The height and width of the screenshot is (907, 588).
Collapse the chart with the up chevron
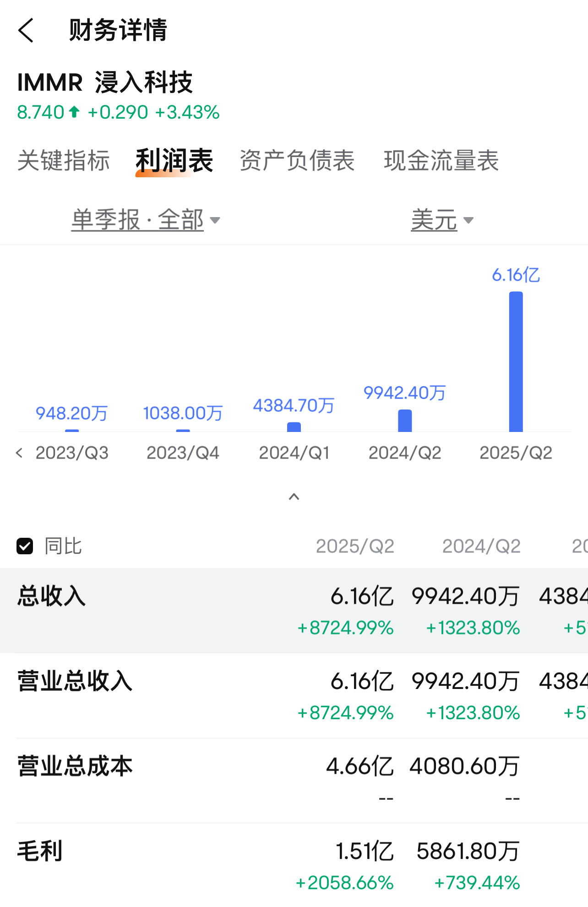pos(294,497)
